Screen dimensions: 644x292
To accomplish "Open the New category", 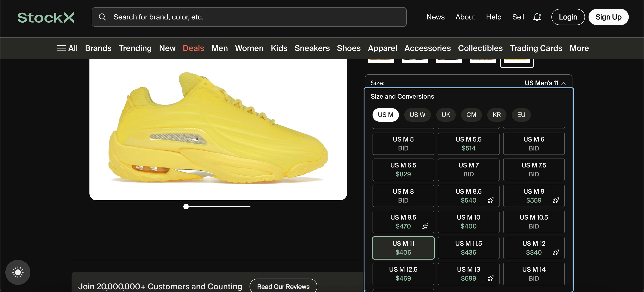I will pos(167,48).
